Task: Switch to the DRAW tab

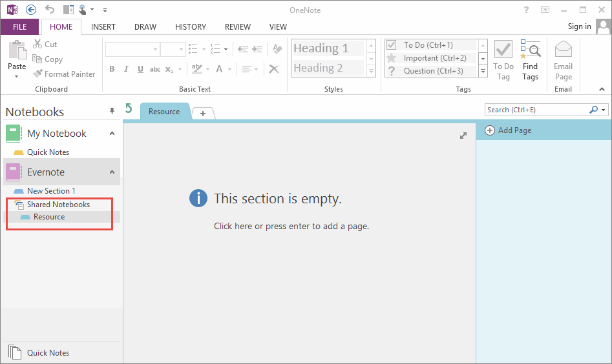Action: (145, 27)
